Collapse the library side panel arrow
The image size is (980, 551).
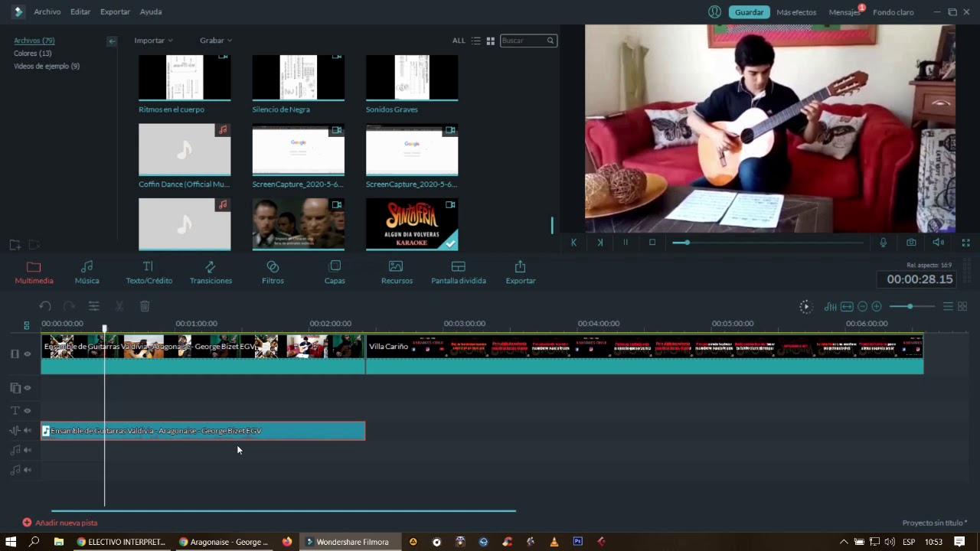(112, 41)
